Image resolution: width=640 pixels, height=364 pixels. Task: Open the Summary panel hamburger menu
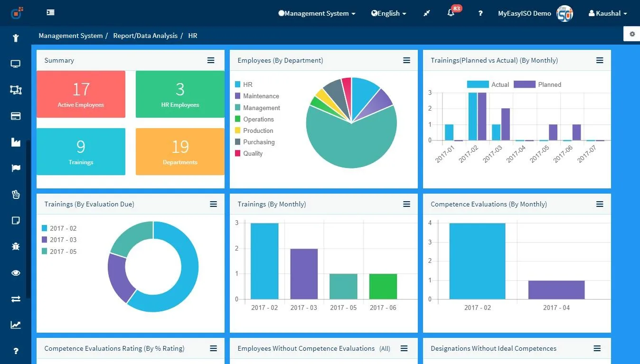point(211,60)
